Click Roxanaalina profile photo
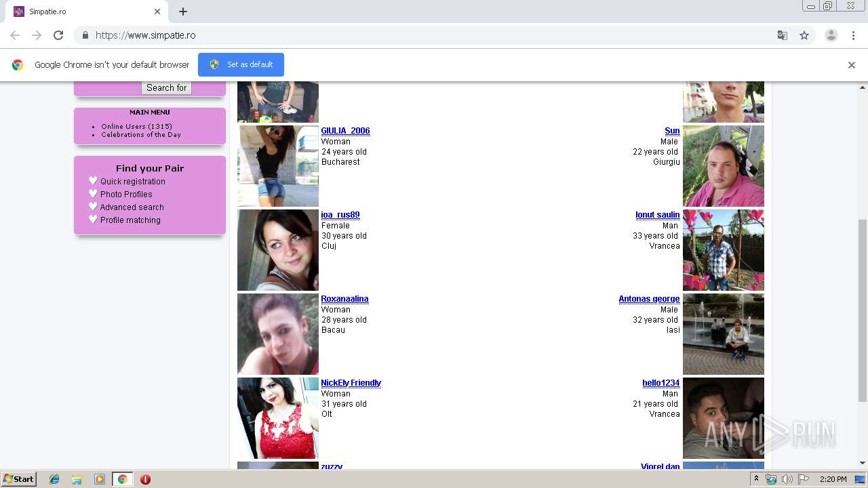 278,334
